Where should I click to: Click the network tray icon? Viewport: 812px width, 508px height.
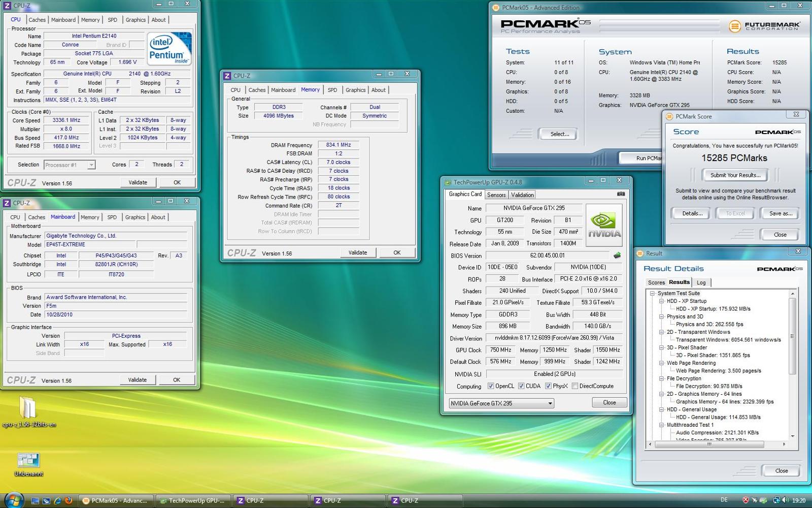tap(776, 500)
